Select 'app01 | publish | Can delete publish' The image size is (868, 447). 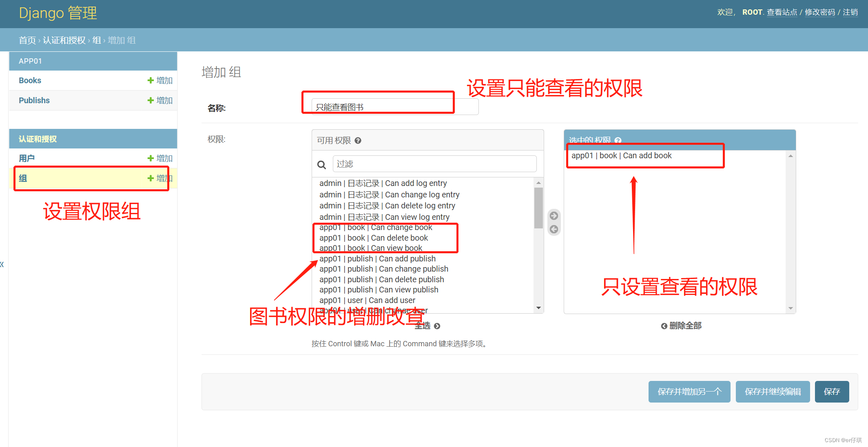382,279
